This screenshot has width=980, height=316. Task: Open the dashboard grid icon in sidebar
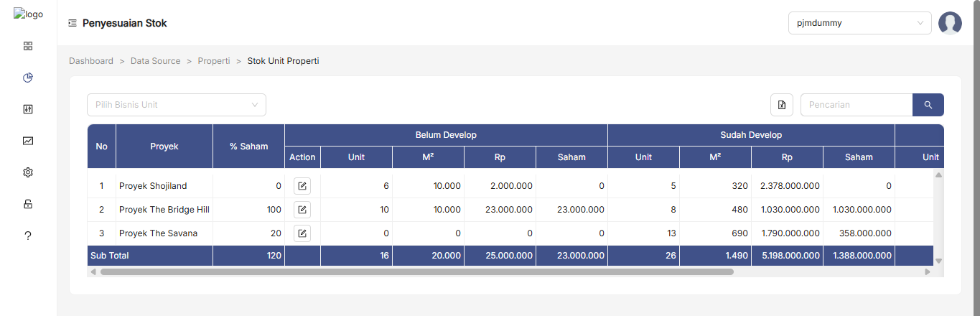28,46
